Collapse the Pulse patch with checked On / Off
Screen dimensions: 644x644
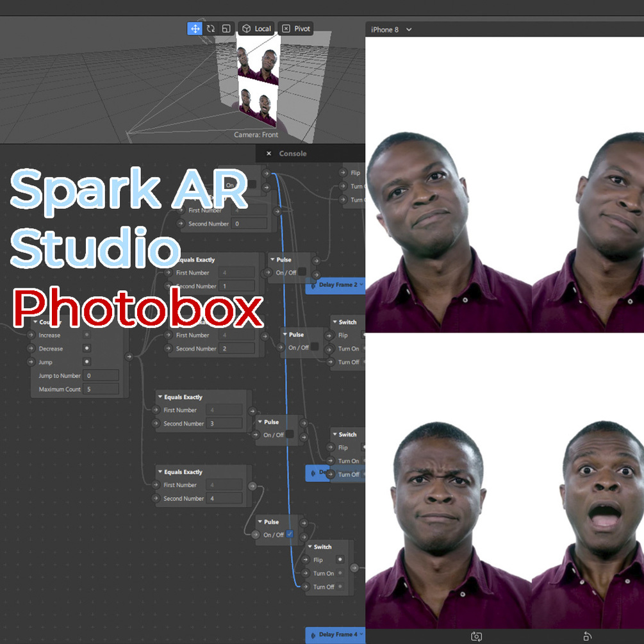pyautogui.click(x=260, y=522)
